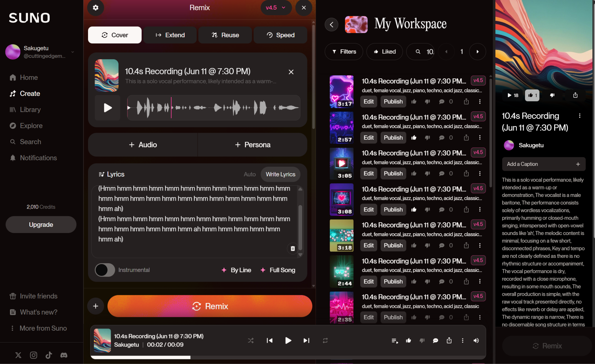The image size is (595, 364).
Task: Click shuffle icon in bottom player
Action: pyautogui.click(x=250, y=340)
